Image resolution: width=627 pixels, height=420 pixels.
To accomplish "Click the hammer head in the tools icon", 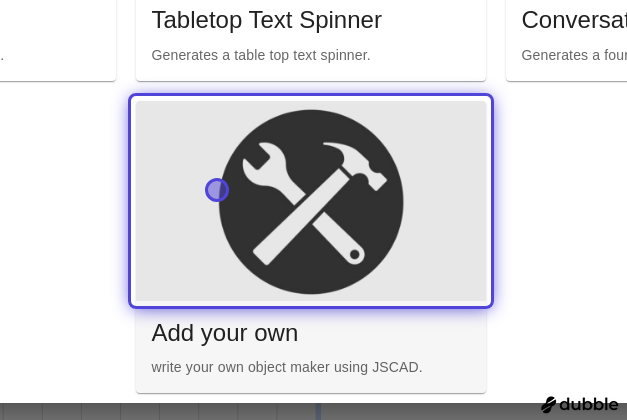I will [358, 164].
